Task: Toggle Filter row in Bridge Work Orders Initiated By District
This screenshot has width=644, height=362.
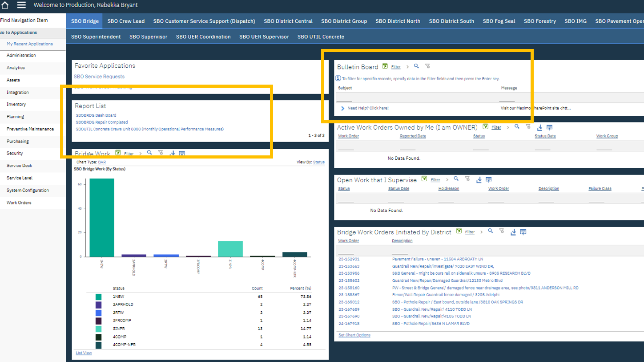Action: 470,232
